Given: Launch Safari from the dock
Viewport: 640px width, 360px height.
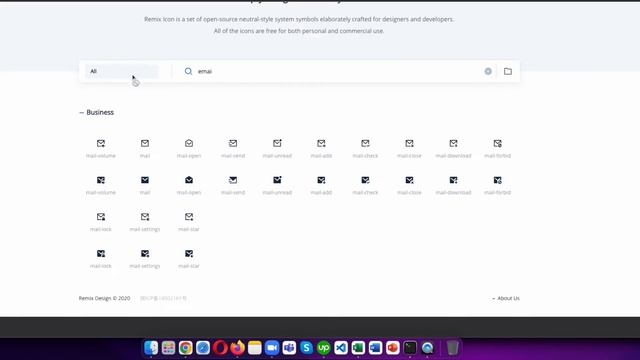Looking at the screenshot, I should (x=203, y=348).
